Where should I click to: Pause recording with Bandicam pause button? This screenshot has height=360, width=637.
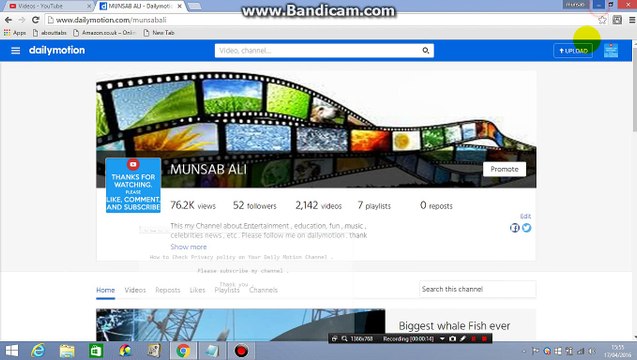(473, 338)
